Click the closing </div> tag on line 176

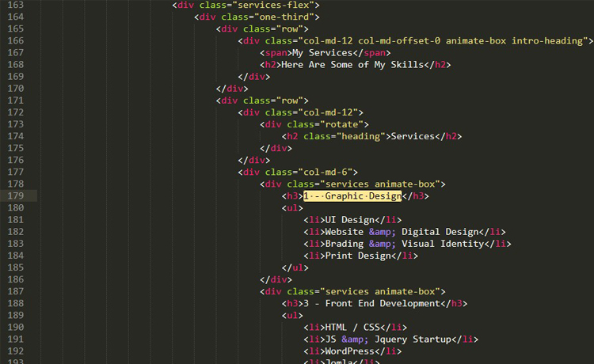tap(253, 160)
